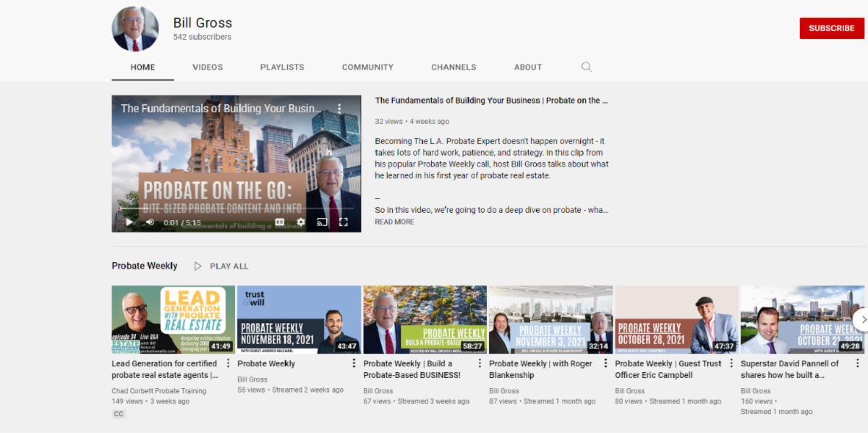Toggle closed captions CC in the player
868x433 pixels.
pyautogui.click(x=280, y=222)
